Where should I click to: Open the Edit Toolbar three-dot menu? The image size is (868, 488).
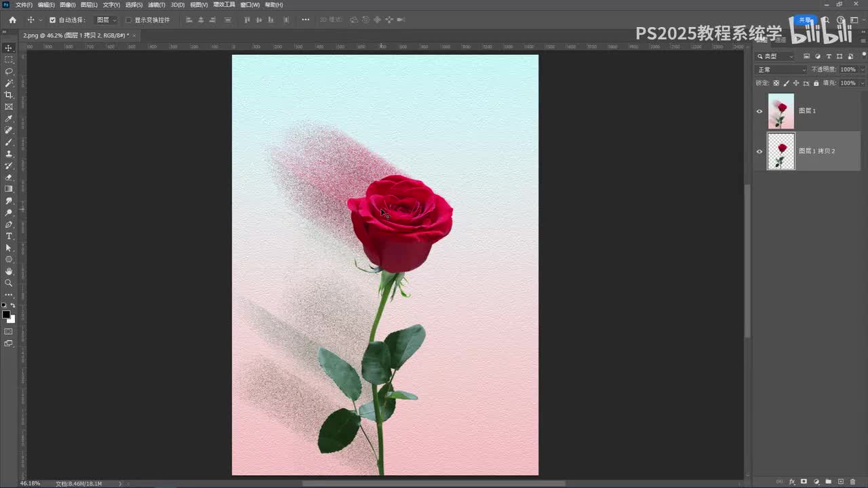point(9,295)
